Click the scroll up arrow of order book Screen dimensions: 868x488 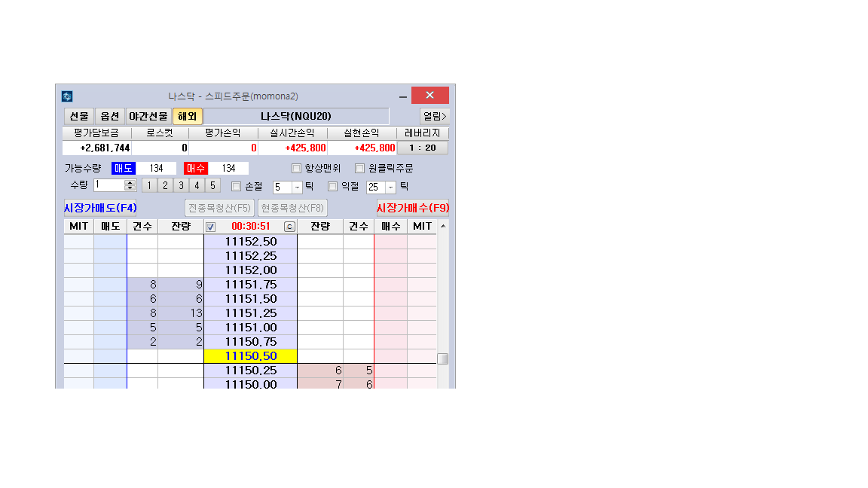[443, 227]
